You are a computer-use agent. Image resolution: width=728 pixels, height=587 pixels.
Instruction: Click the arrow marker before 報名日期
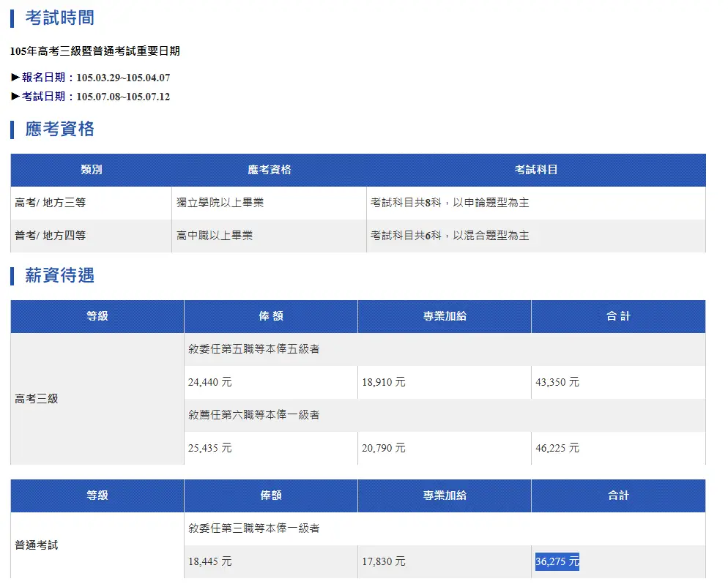coord(15,78)
